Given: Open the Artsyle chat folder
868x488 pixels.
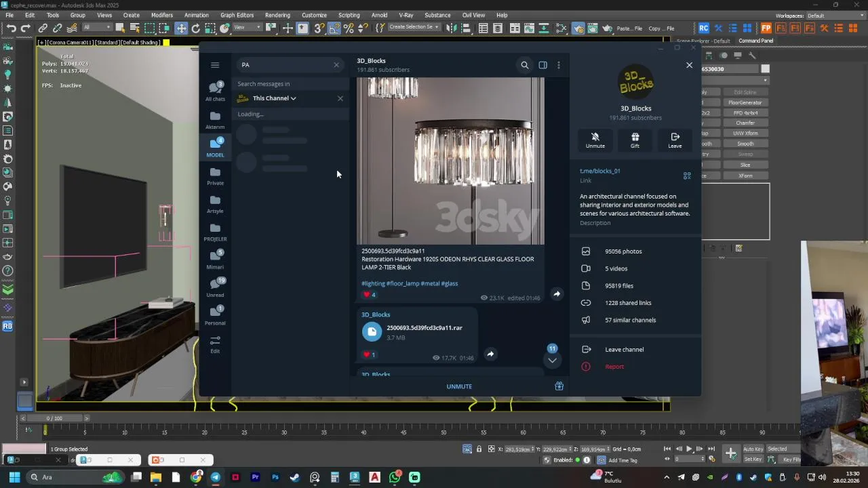Looking at the screenshot, I should coord(215,204).
